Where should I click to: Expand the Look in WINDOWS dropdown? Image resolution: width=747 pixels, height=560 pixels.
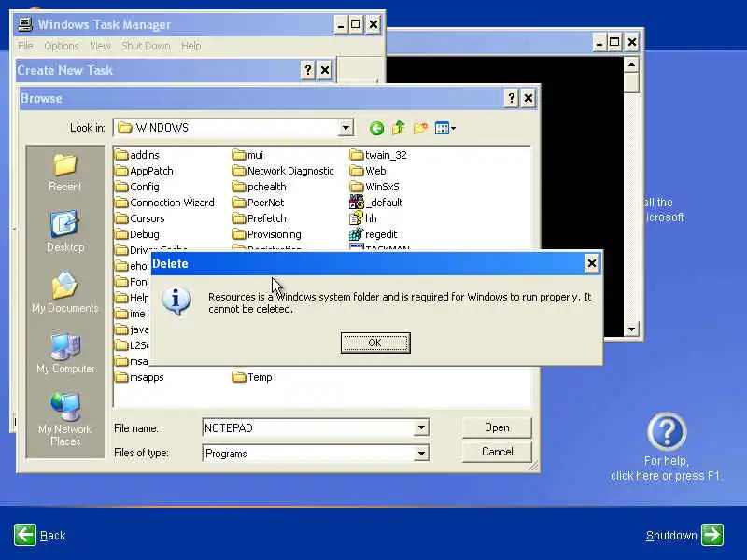345,128
